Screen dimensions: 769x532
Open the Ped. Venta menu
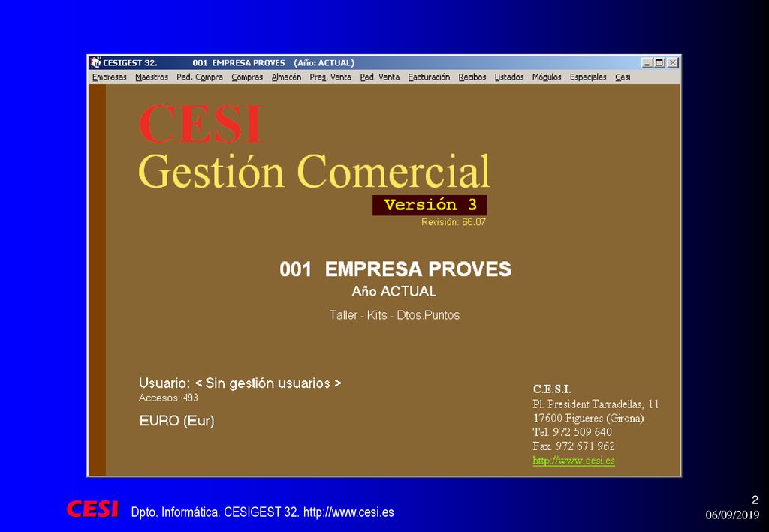pos(379,77)
